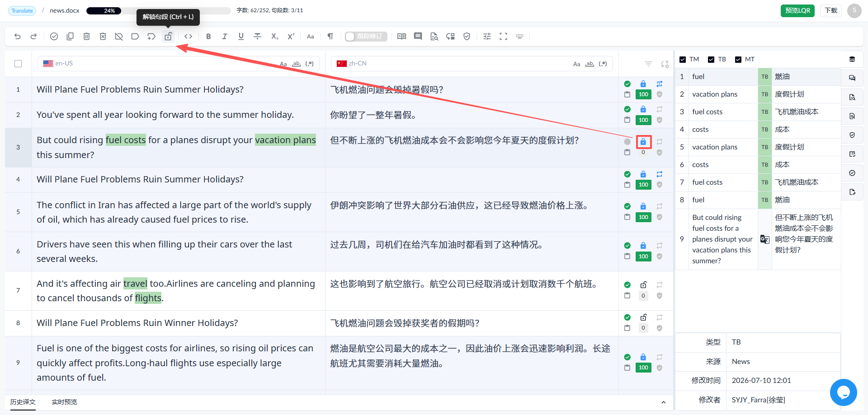Click the redo arrow in the toolbar
The height and width of the screenshot is (415, 868).
[x=33, y=37]
